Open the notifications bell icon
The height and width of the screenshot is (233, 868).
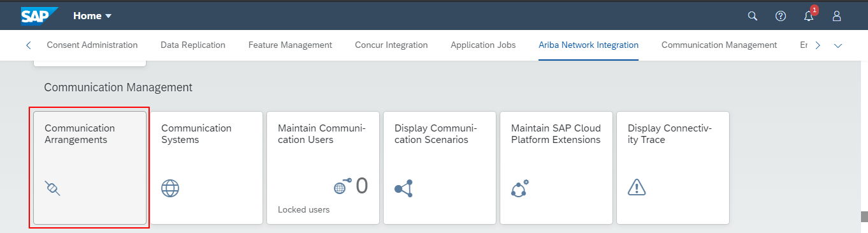[x=809, y=17]
